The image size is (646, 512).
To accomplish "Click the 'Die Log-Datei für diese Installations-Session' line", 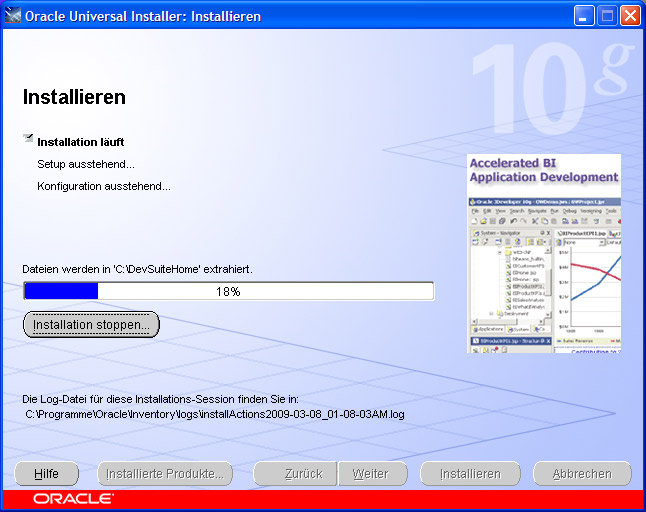I will click(x=160, y=399).
